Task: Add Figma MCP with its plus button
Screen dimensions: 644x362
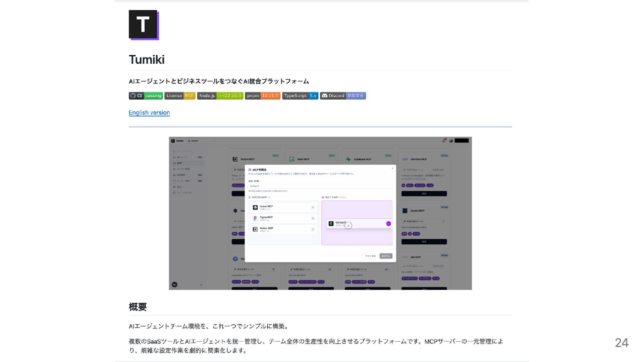Action: click(x=313, y=218)
